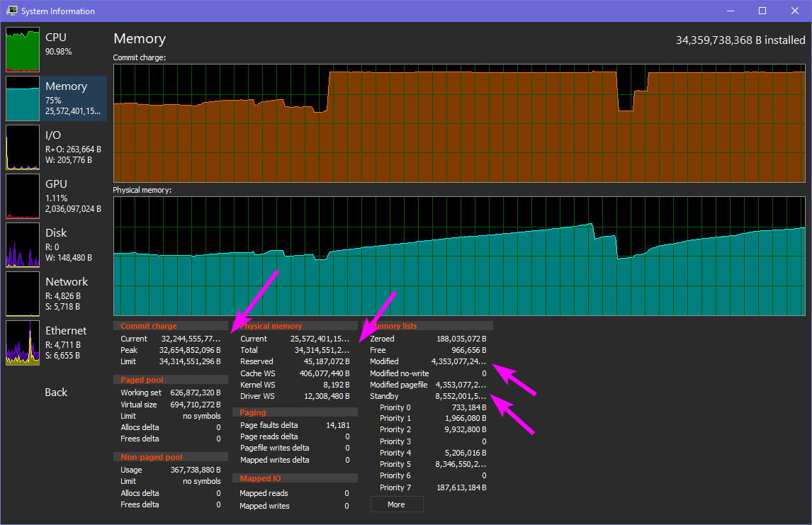Viewport: 812px width, 525px height.
Task: Select the Disk label in sidebar
Action: (x=56, y=233)
